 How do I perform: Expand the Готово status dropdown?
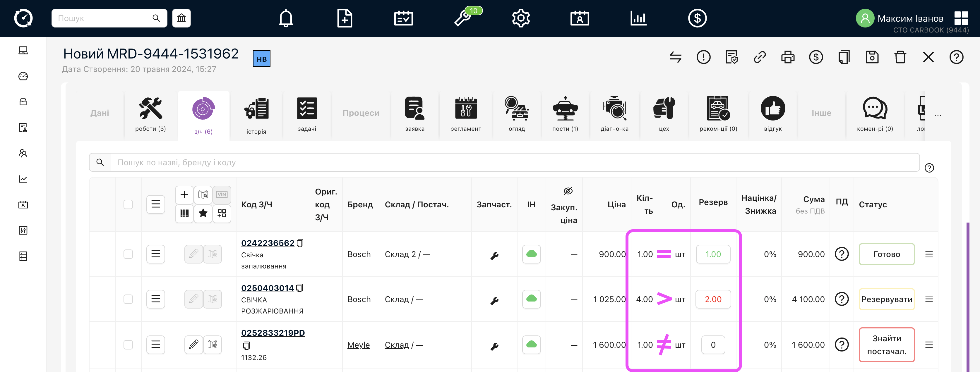click(886, 254)
